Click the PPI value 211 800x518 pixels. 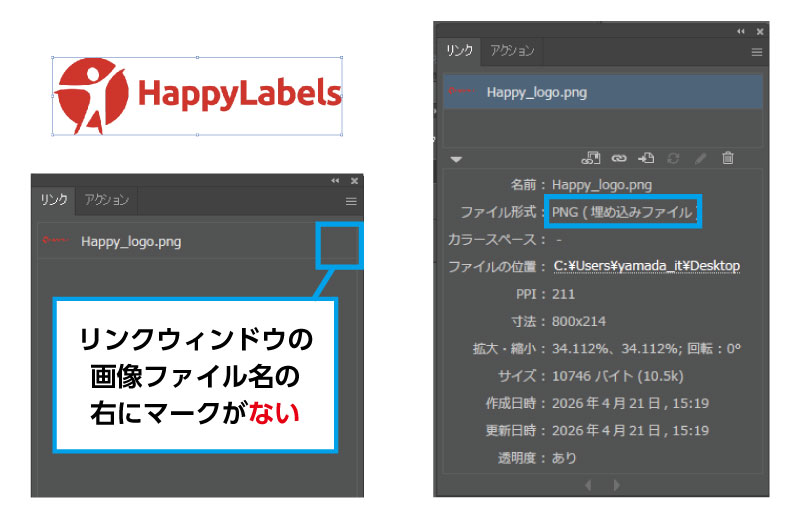coord(563,294)
